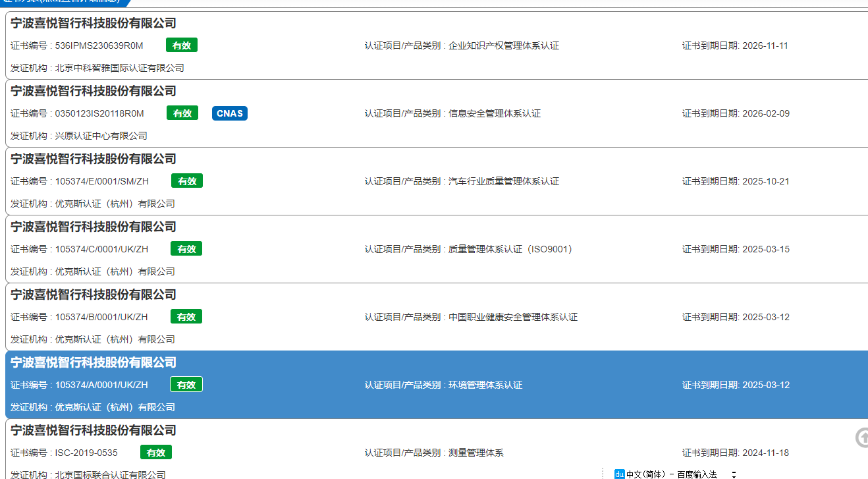868x479 pixels.
Task: Select certificate number ISC-2019-0535
Action: [x=86, y=453]
